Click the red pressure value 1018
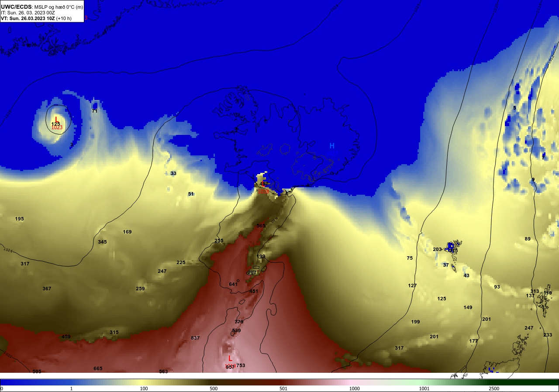The height and width of the screenshot is (392, 559). (263, 191)
